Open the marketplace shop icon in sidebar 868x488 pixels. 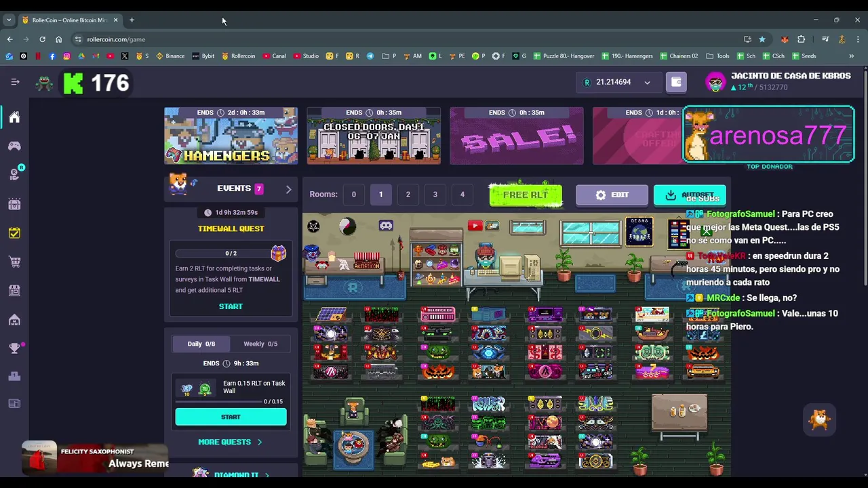tap(14, 290)
